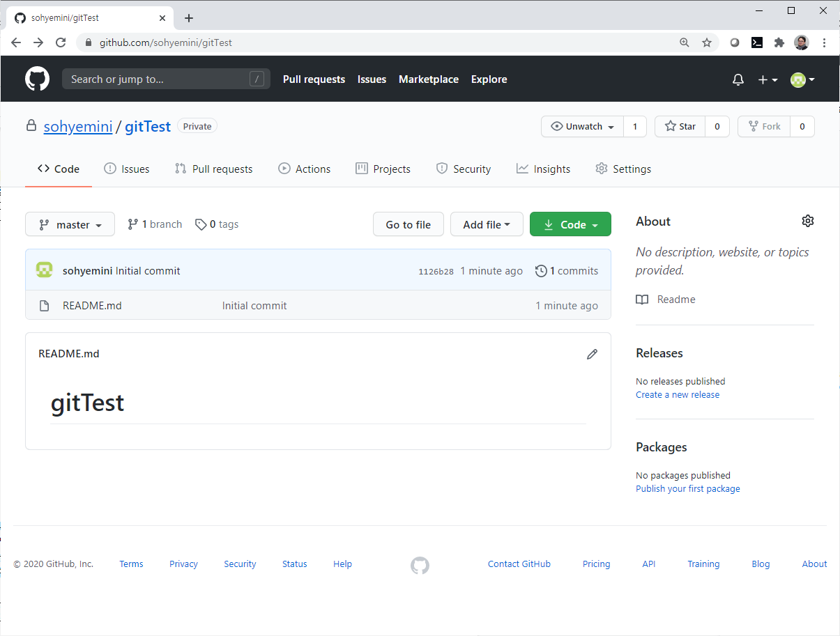Viewport: 840px width, 636px height.
Task: Click the site lock icon in address bar
Action: pos(88,42)
